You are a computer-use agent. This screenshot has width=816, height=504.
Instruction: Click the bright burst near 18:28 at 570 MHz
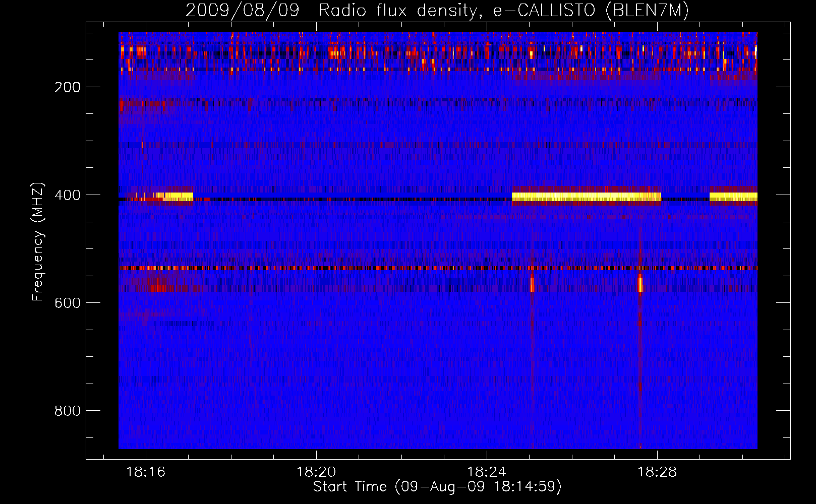640,284
